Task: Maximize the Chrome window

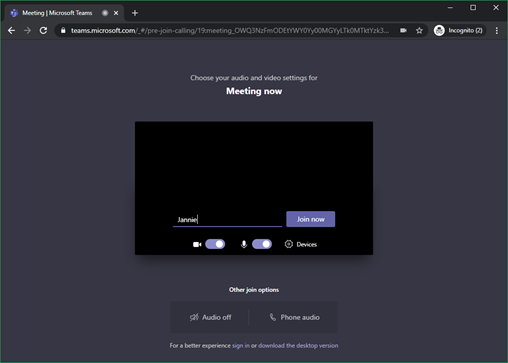Action: click(473, 7)
